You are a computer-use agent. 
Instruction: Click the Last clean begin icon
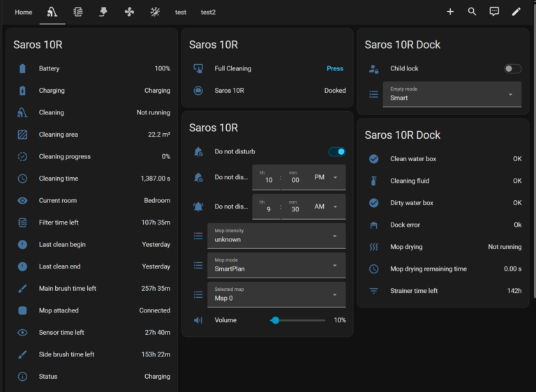click(x=22, y=245)
